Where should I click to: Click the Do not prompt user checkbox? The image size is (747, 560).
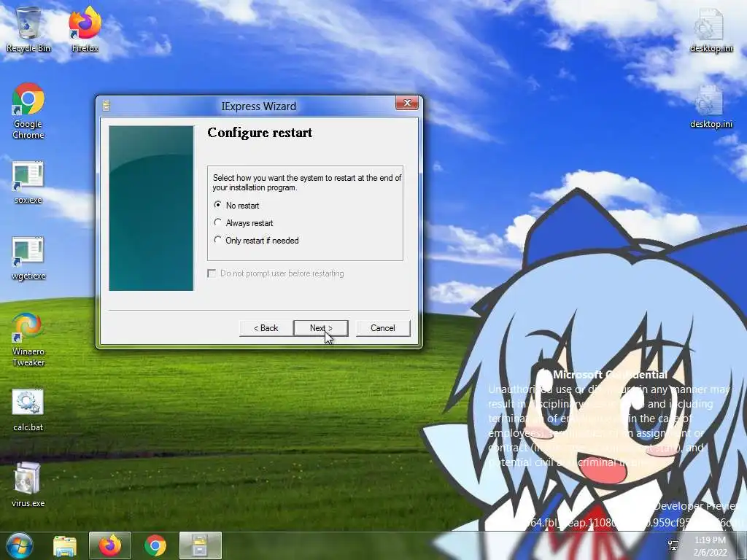pos(212,273)
